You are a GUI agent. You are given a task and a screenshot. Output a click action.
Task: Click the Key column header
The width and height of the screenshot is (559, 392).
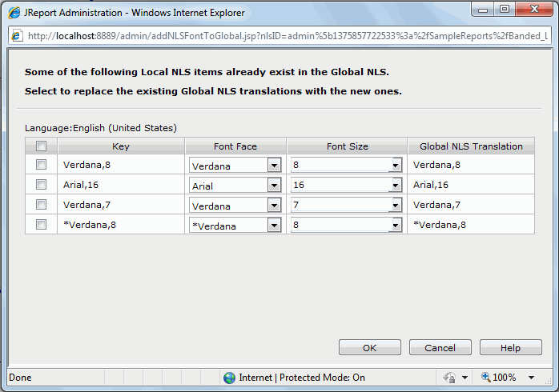121,146
